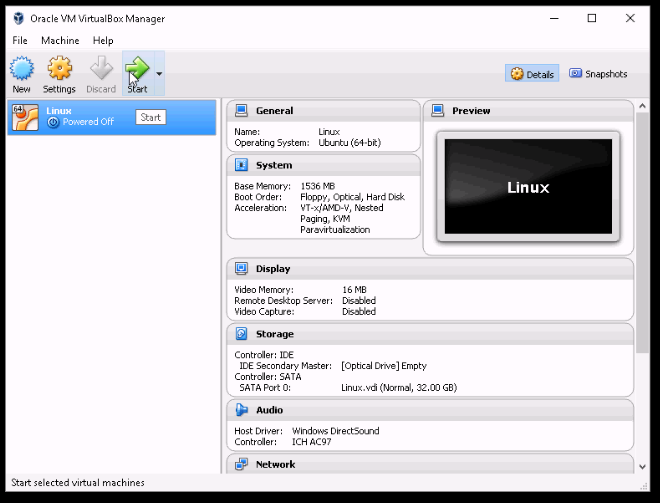Image resolution: width=660 pixels, height=503 pixels.
Task: Create a new VM with New icon
Action: [22, 68]
